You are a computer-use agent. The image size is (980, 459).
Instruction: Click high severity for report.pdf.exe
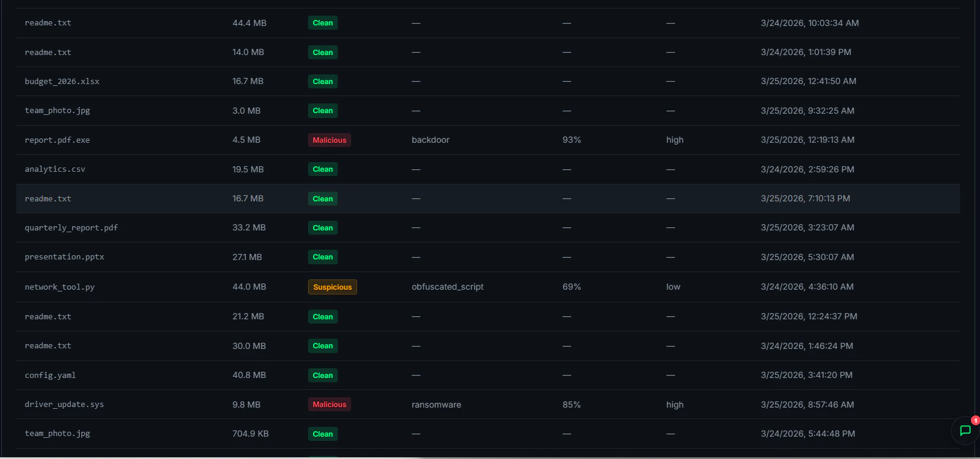675,140
